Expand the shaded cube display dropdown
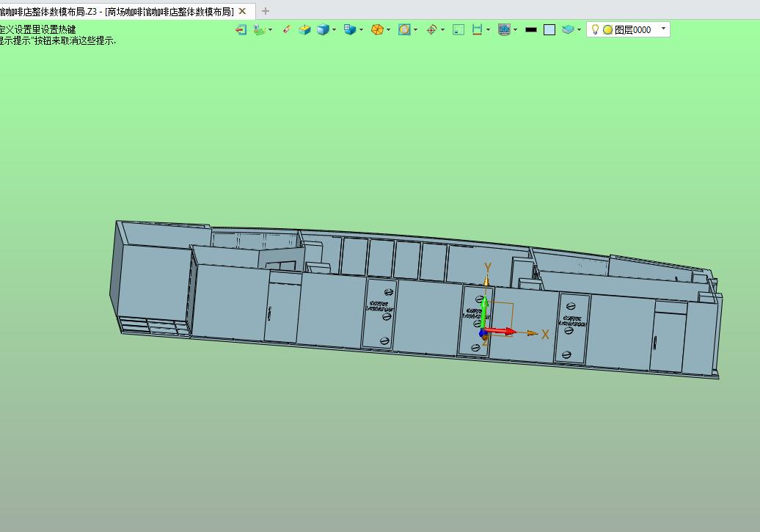Screen dimensions: 760x532 (x=334, y=30)
